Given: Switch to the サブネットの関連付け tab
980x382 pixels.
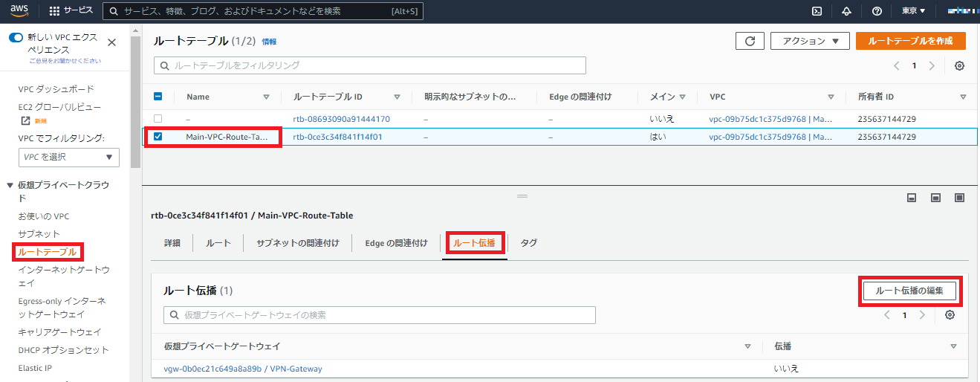Looking at the screenshot, I should (x=297, y=243).
